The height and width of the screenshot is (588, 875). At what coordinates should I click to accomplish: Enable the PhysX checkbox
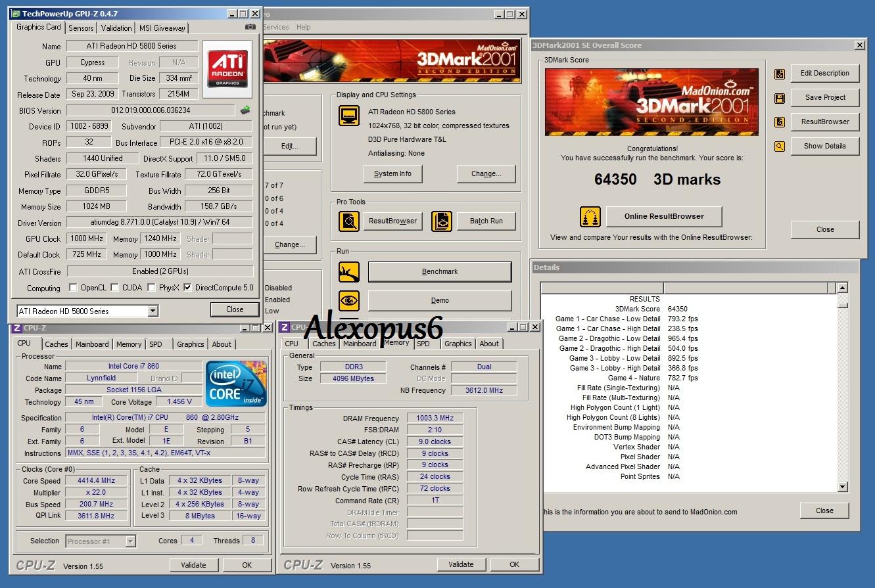(x=152, y=288)
